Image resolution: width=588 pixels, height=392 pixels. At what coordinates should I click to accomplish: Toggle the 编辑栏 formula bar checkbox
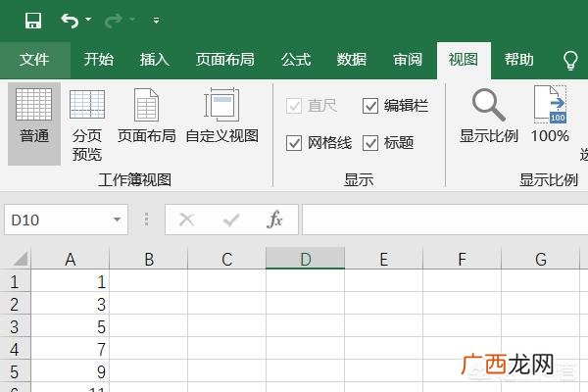pyautogui.click(x=370, y=106)
